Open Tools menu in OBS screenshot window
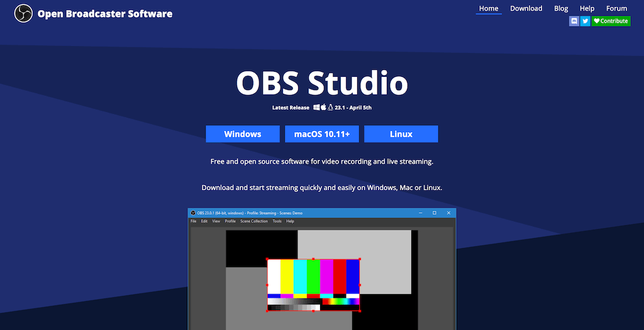644x330 pixels. pos(277,222)
